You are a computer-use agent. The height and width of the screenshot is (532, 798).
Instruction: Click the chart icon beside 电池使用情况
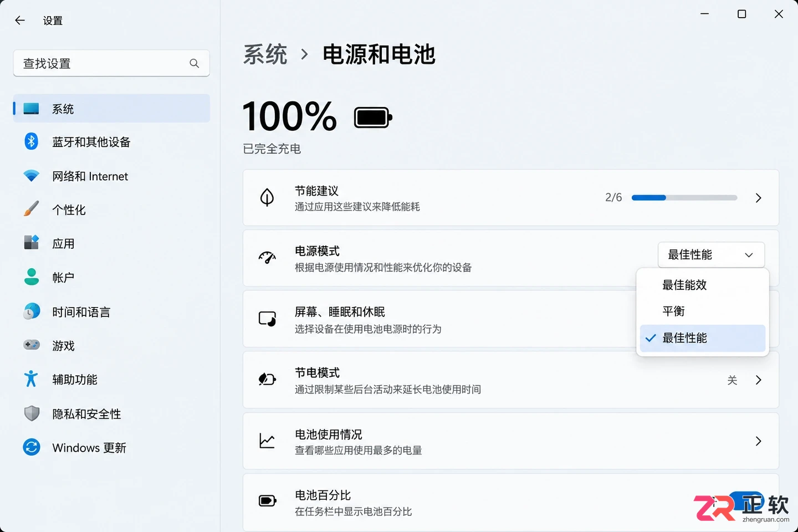[267, 441]
